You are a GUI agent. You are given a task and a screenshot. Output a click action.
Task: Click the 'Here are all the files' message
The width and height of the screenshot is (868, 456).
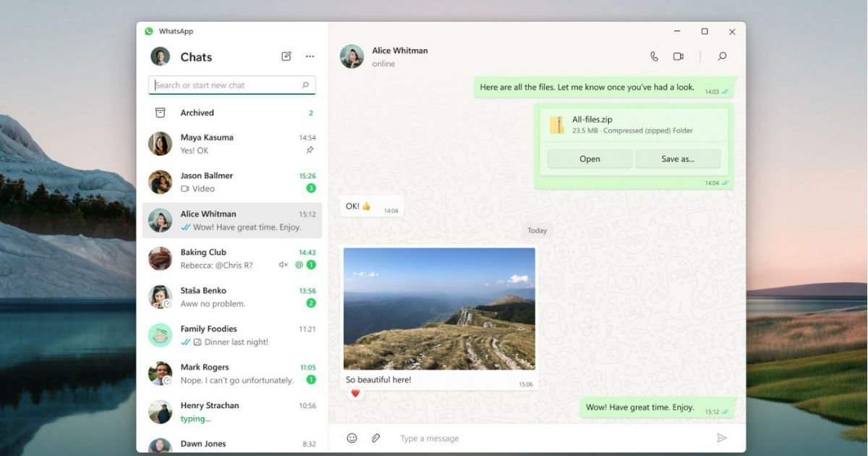coord(604,88)
